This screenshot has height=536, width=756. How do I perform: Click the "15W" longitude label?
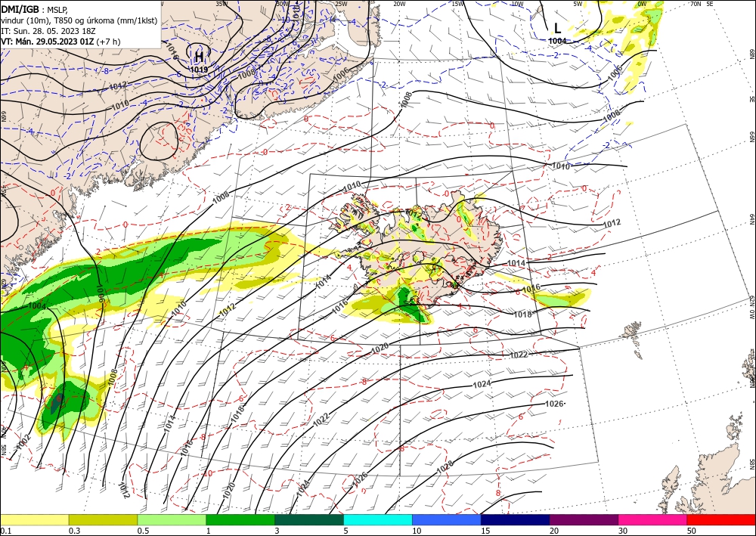457,4
